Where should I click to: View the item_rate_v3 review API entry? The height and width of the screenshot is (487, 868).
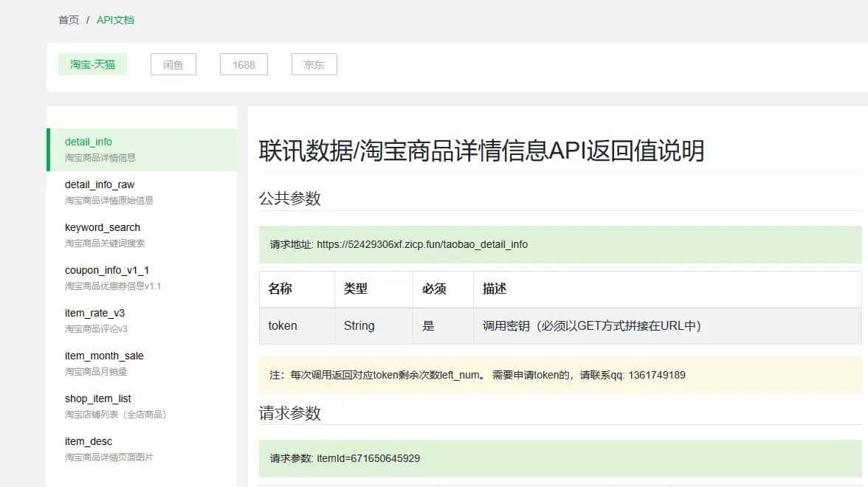92,313
